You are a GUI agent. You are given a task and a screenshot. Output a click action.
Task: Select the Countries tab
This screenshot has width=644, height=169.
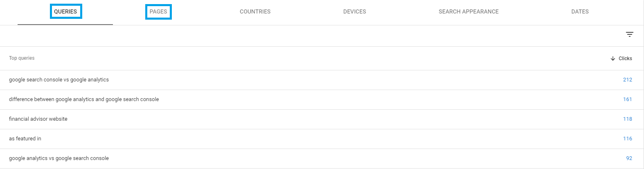click(x=255, y=12)
